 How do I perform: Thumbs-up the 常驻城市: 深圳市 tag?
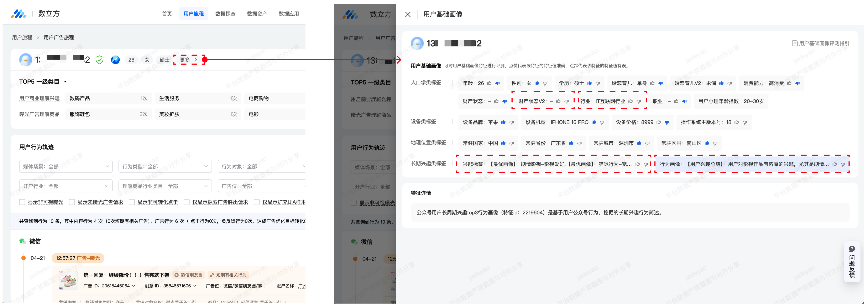[639, 143]
